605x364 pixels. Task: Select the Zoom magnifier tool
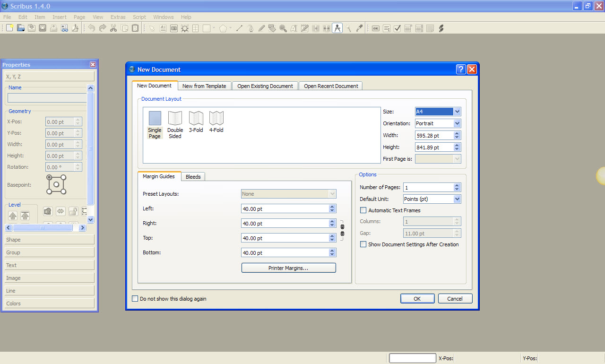pyautogui.click(x=283, y=28)
